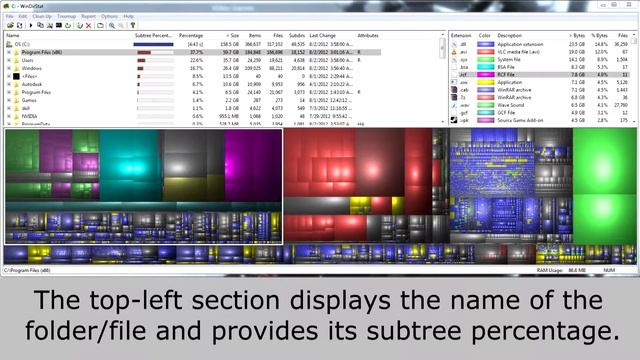Viewport: 640px width, 360px height.
Task: Sort by the Percentage column header
Action: (191, 36)
